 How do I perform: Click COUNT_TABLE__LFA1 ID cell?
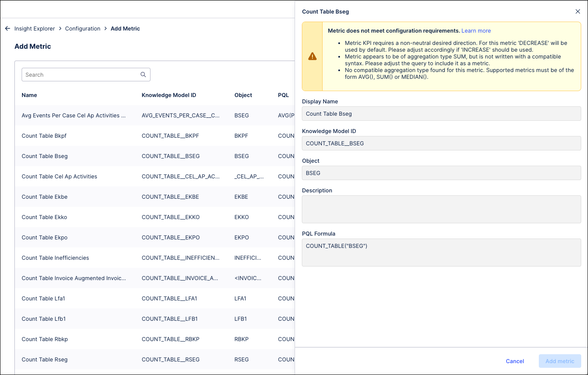click(x=170, y=298)
